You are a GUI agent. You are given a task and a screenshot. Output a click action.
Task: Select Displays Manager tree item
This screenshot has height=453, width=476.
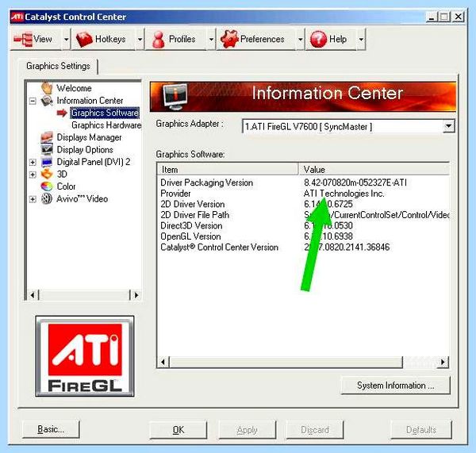[x=89, y=137]
